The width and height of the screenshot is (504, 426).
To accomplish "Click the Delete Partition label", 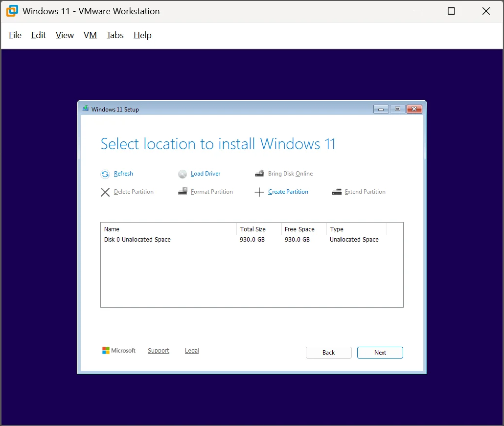I will pyautogui.click(x=134, y=191).
